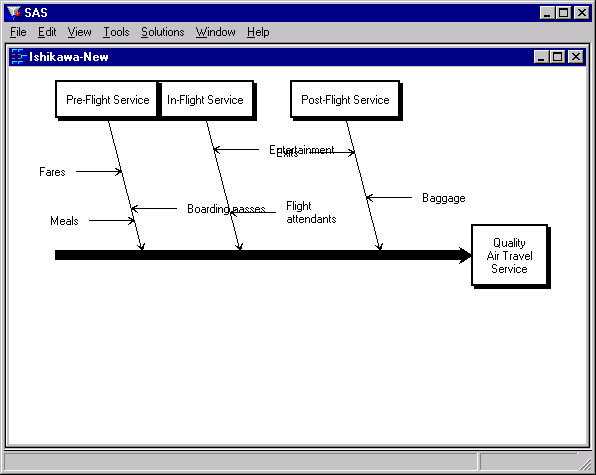Click the Boarding passes label
596x475 pixels.
pos(226,209)
